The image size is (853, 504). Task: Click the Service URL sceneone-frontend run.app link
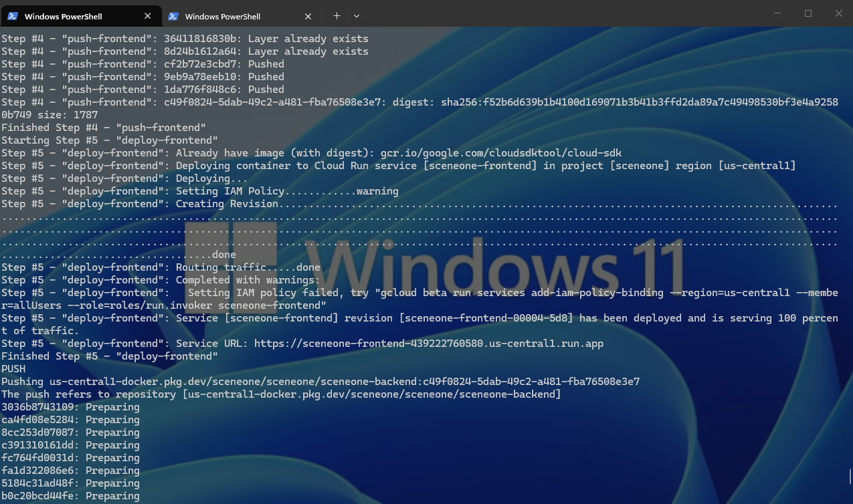(x=429, y=344)
